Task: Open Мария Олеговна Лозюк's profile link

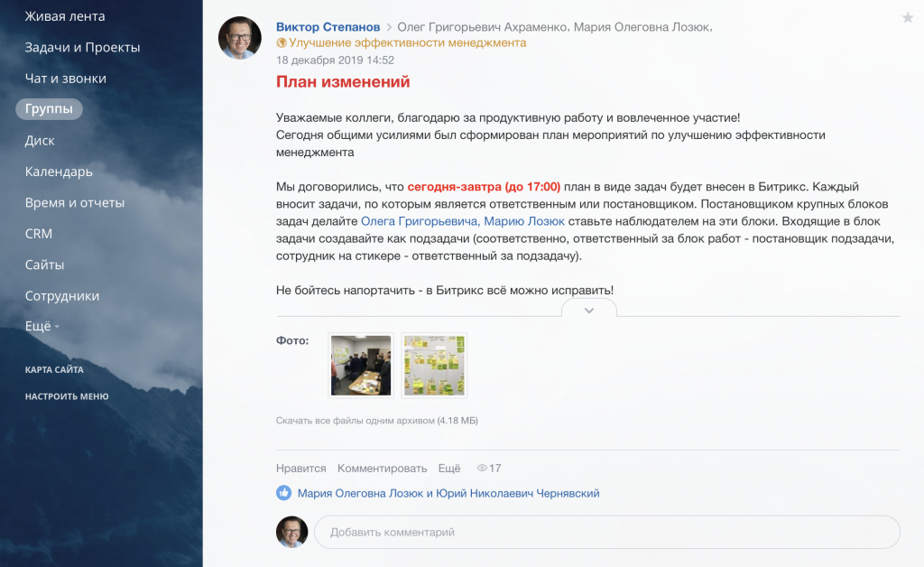Action: coord(362,493)
